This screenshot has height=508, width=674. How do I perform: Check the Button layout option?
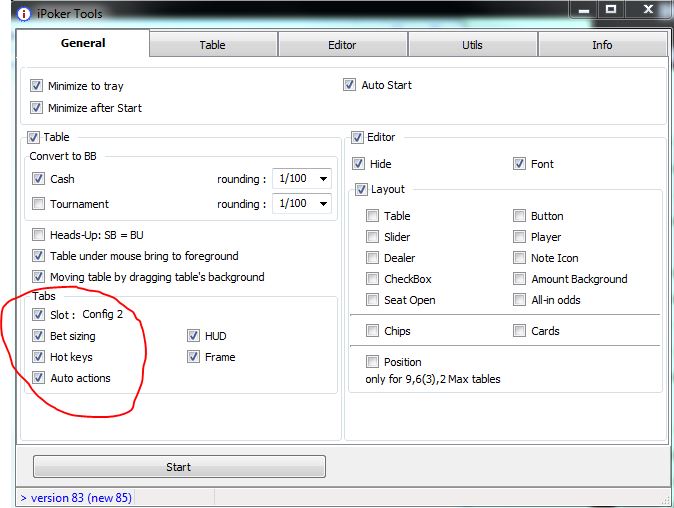pos(519,216)
